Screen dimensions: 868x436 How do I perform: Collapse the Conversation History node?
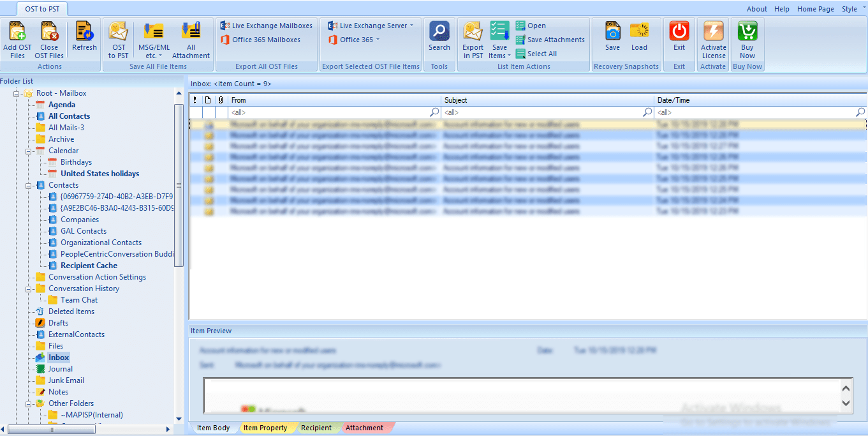click(x=29, y=289)
